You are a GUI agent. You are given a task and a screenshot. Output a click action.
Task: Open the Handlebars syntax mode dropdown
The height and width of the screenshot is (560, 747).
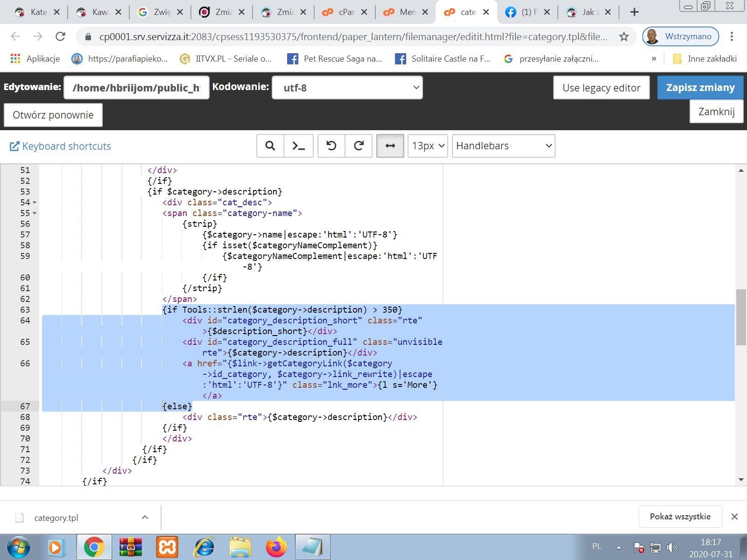(503, 146)
